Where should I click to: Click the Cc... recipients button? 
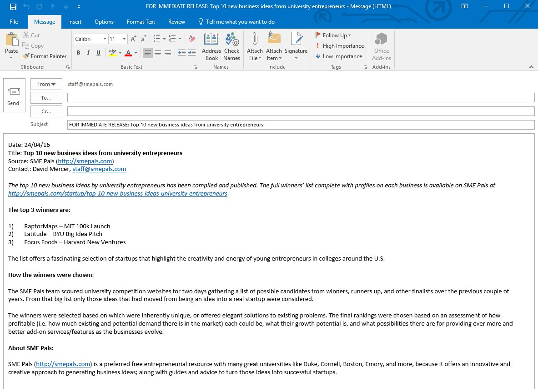click(x=46, y=111)
